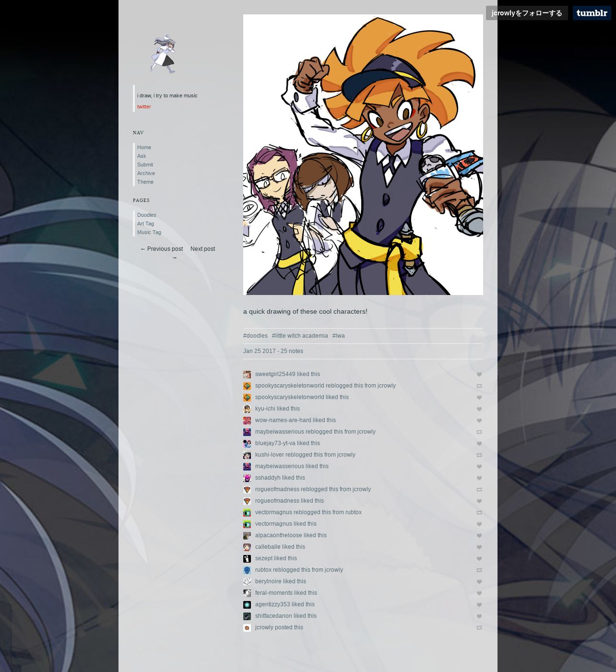Click heart icon on sweetgirl25449 row
The image size is (616, 672).
coord(479,375)
